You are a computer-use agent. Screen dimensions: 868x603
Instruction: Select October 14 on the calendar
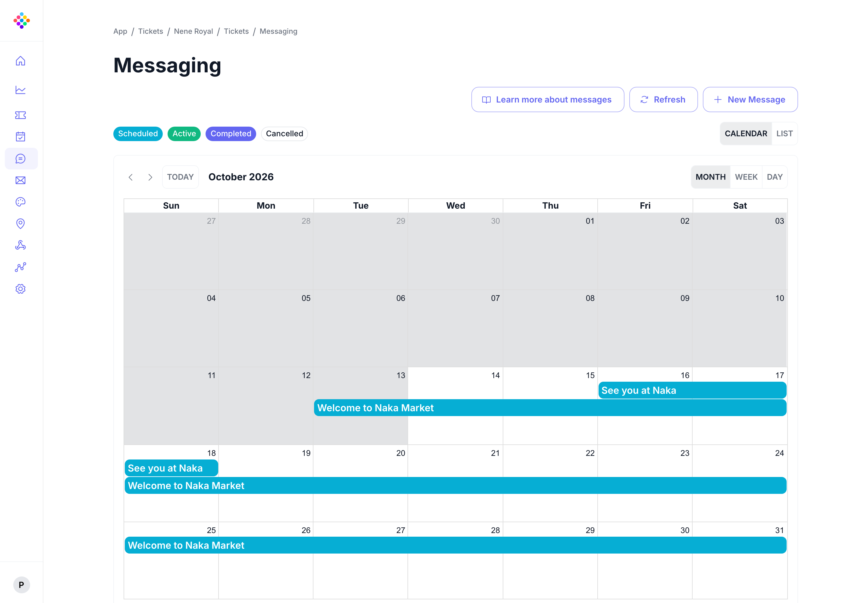495,375
